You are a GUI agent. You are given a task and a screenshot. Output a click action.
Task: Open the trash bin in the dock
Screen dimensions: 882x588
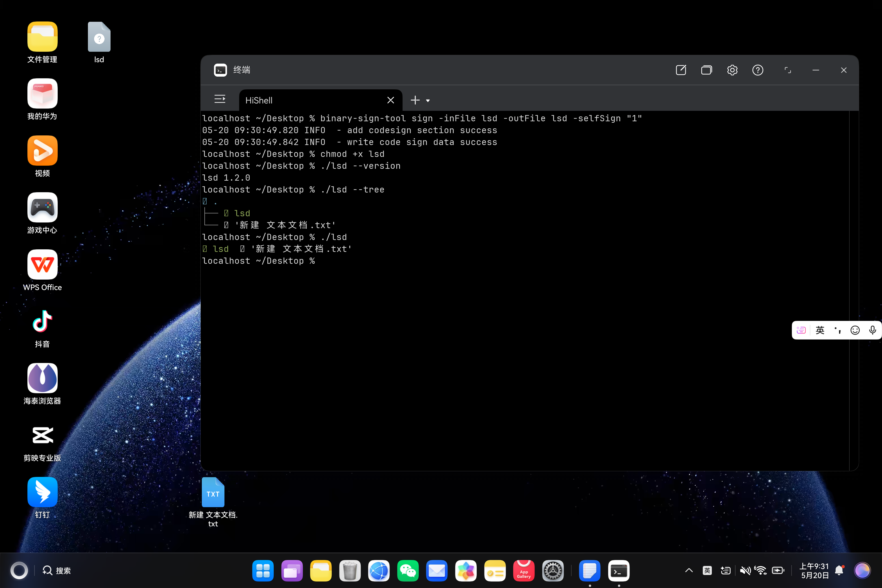click(x=350, y=571)
